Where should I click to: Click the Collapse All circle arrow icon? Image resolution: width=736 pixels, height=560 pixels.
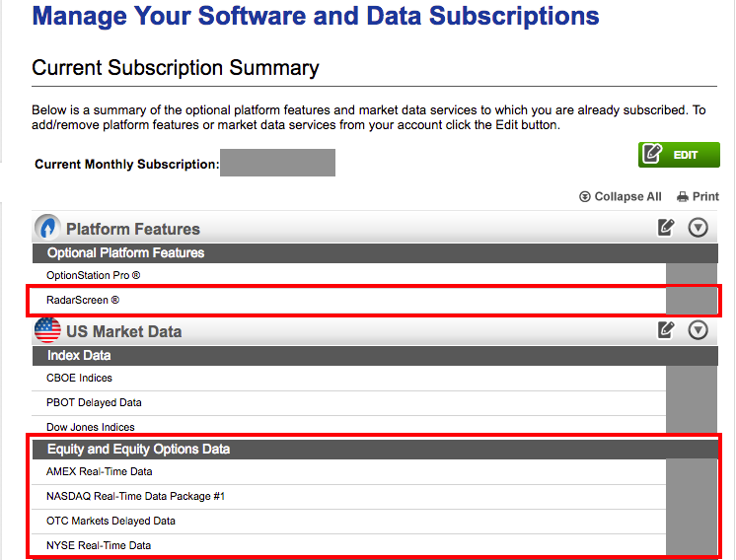click(x=585, y=197)
